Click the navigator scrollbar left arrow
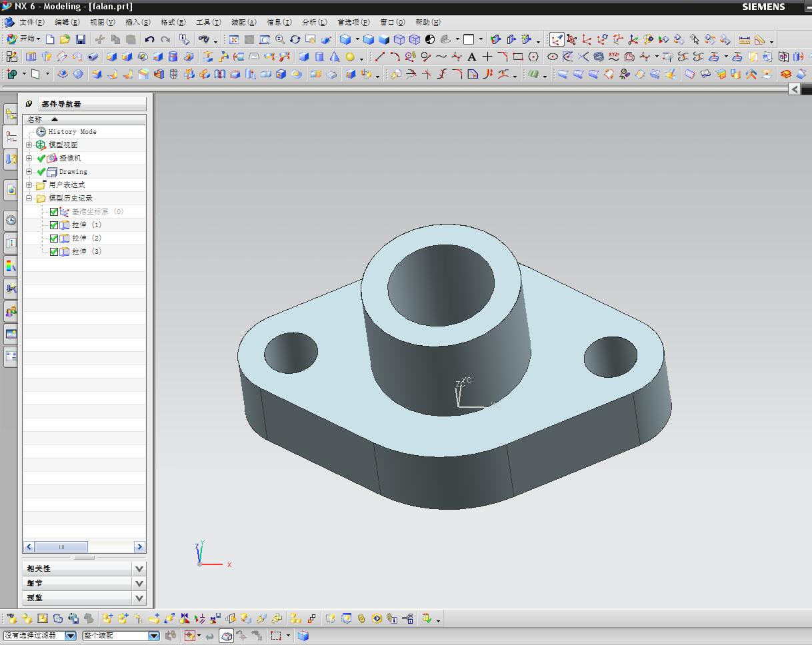This screenshot has width=812, height=645. click(x=29, y=547)
